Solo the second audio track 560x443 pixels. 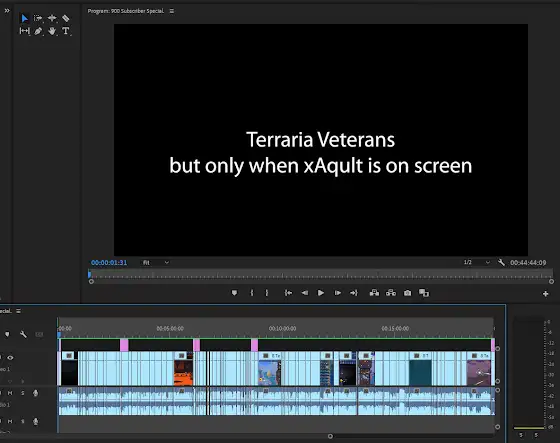pyautogui.click(x=22, y=422)
